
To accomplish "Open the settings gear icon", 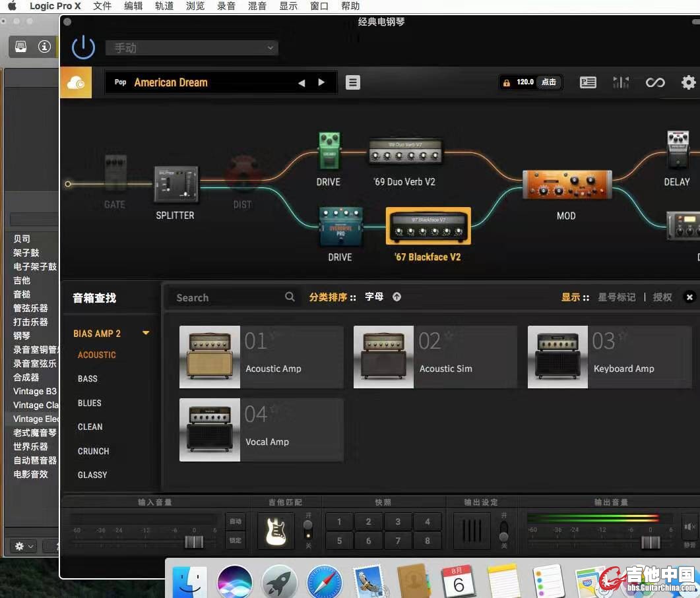I will point(688,82).
